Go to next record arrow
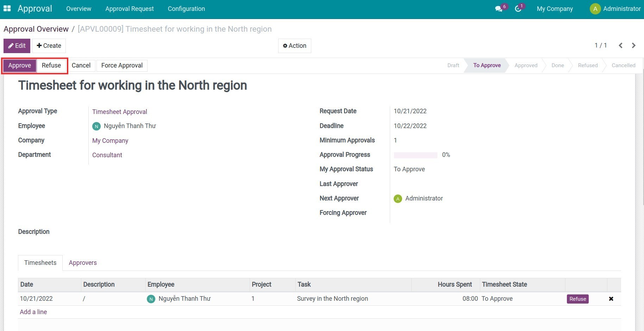This screenshot has height=331, width=644. point(634,45)
